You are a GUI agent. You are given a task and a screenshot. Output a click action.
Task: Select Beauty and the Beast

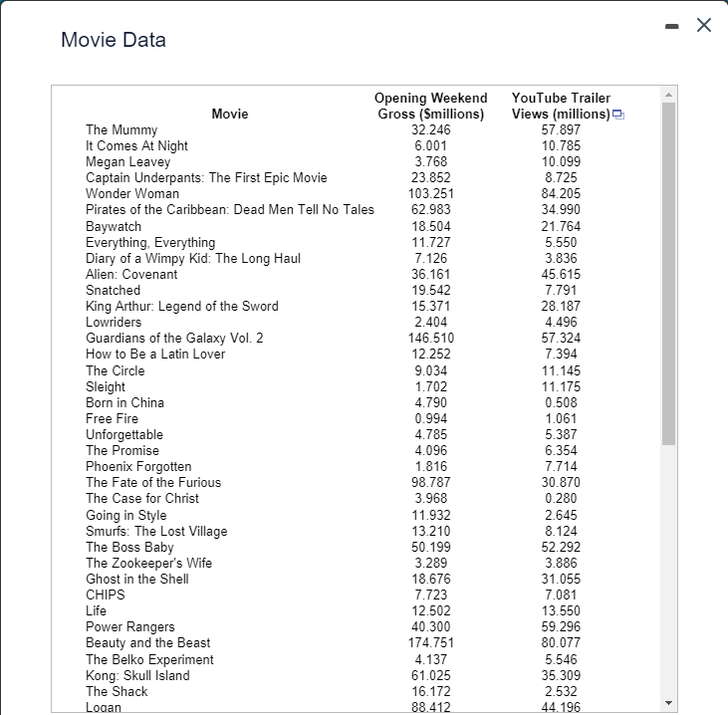tap(147, 642)
